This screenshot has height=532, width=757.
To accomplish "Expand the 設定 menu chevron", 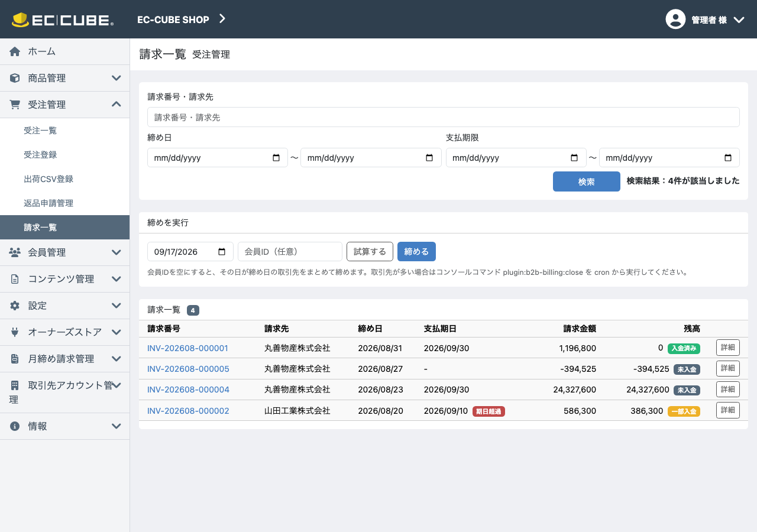I will (x=117, y=306).
